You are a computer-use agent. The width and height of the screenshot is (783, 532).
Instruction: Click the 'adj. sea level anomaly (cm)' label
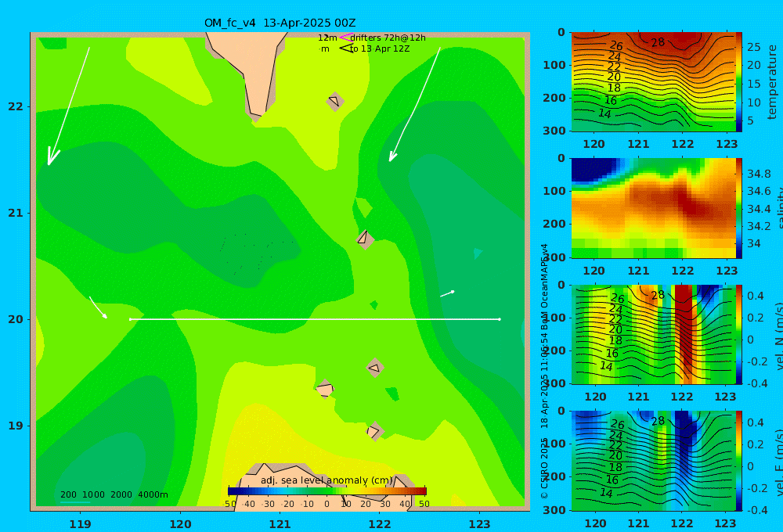(327, 480)
